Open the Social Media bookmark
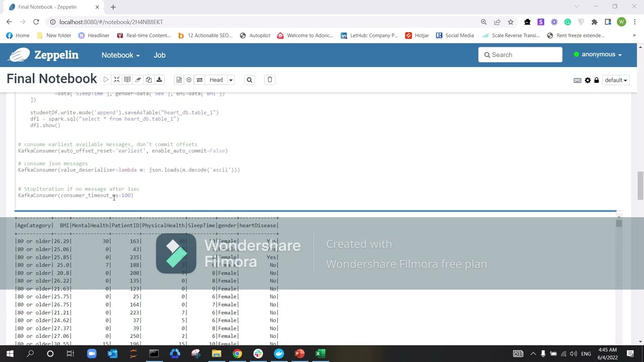Screen dimensions: 644x362 pyautogui.click(x=455, y=35)
